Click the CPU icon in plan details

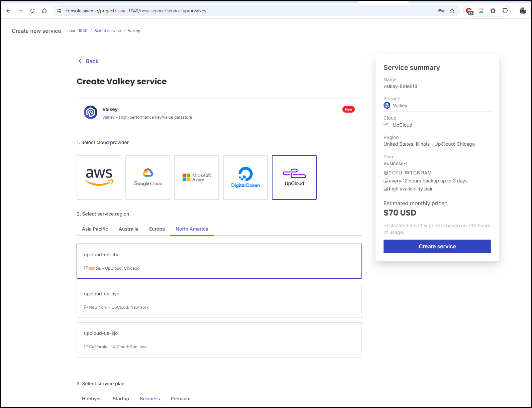386,173
